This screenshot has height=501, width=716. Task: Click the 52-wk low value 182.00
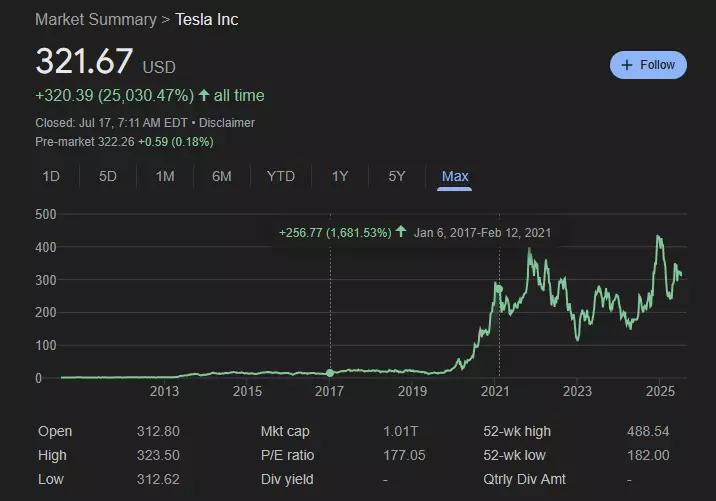(x=648, y=455)
